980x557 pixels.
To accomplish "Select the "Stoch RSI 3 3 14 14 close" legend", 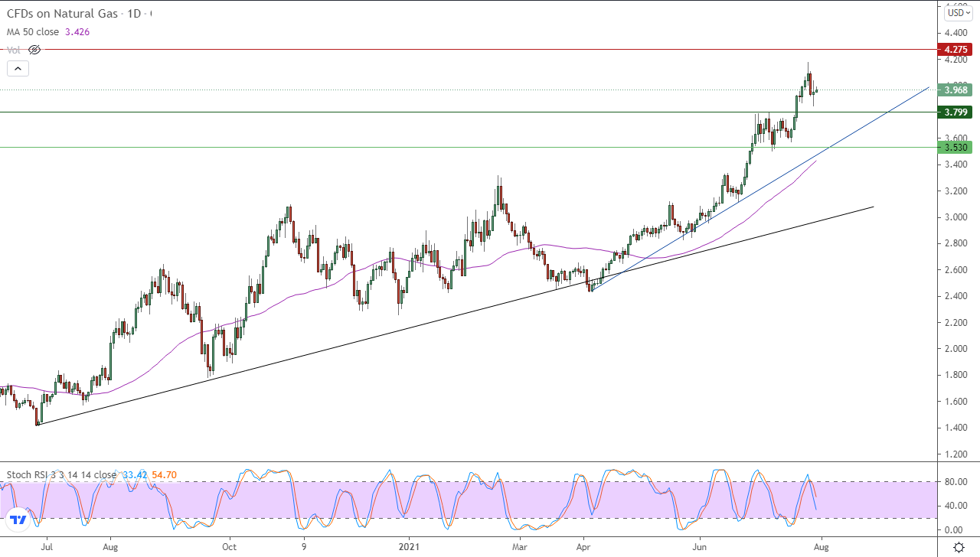I will (x=62, y=474).
